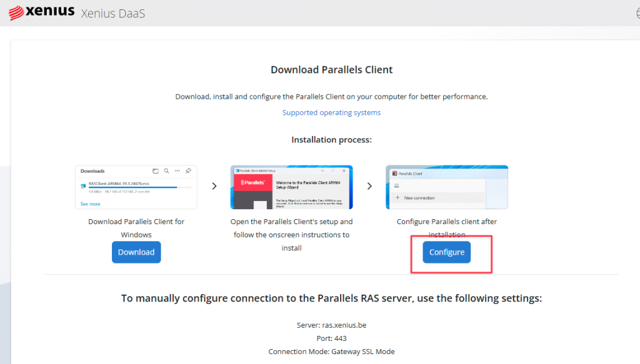The height and width of the screenshot is (364, 640).
Task: Click the download progress bar in thumbnail
Action: click(x=132, y=187)
